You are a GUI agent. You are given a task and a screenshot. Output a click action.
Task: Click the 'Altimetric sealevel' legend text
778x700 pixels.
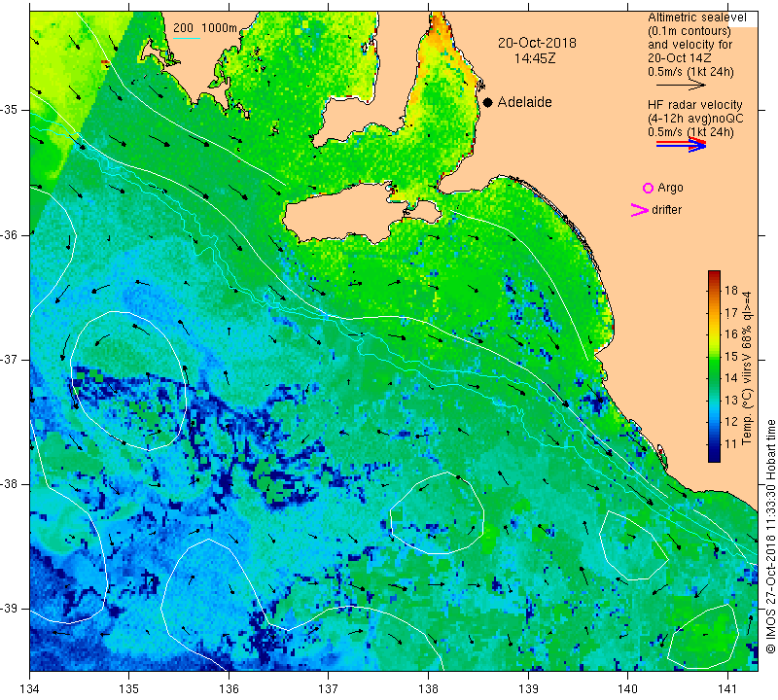[x=696, y=17]
